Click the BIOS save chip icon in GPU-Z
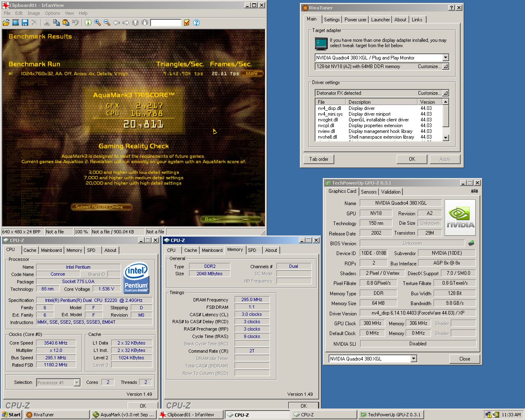This screenshot has width=525, height=420. point(471,243)
